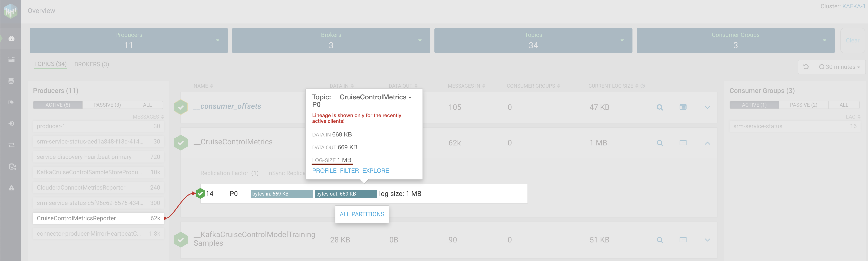Image resolution: width=868 pixels, height=261 pixels.
Task: Open the 30 minutes time range dropdown
Action: pyautogui.click(x=839, y=67)
